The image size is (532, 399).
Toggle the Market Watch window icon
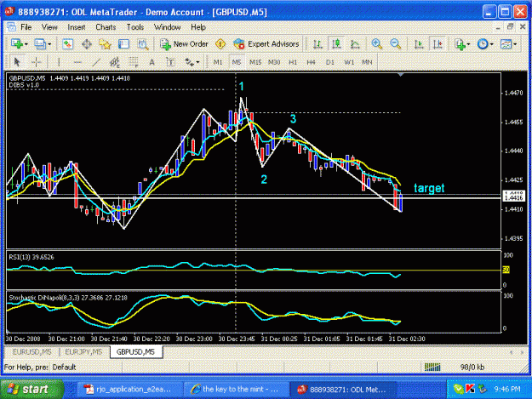67,43
